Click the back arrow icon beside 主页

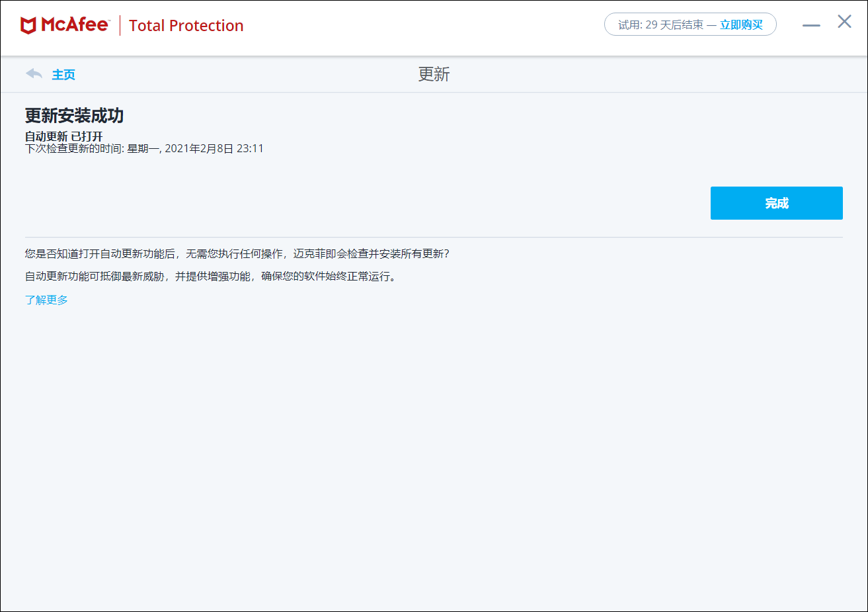(34, 73)
